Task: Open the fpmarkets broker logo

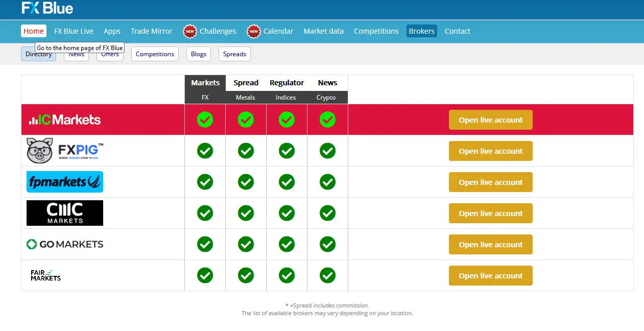Action: point(65,182)
